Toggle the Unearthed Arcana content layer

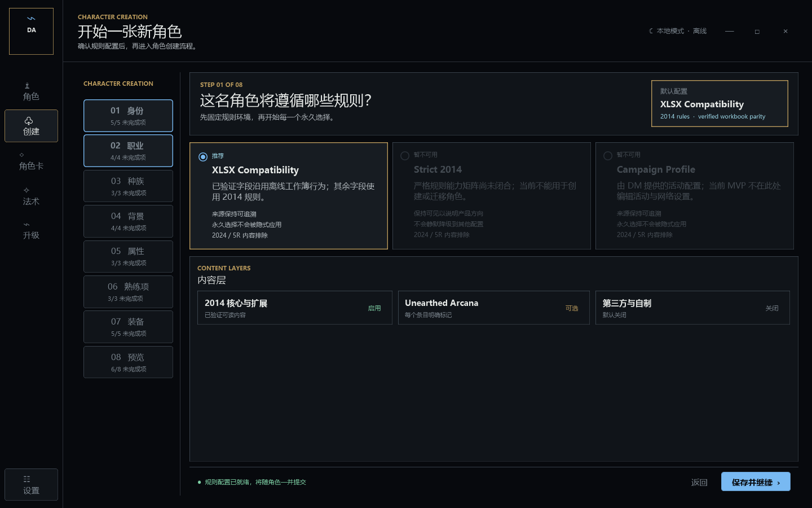pos(494,308)
